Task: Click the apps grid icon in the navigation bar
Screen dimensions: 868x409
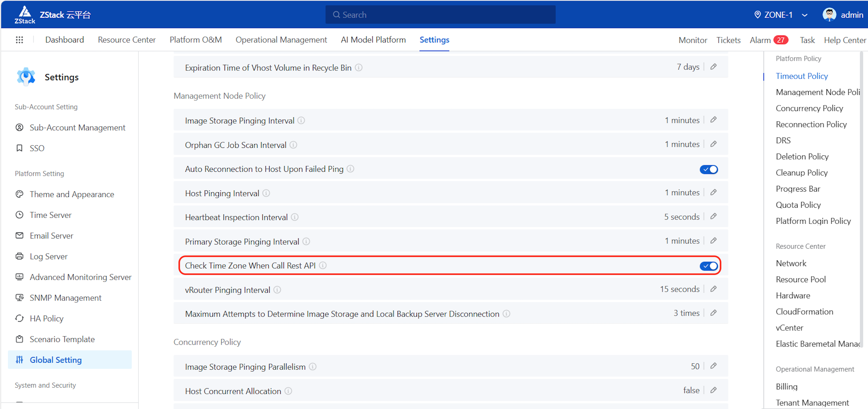Action: pyautogui.click(x=19, y=40)
